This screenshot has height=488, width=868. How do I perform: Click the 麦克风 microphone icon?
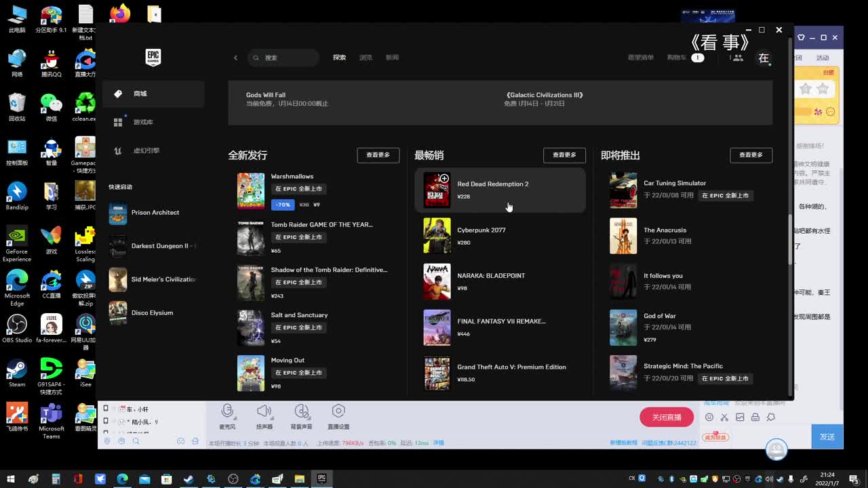click(x=227, y=411)
